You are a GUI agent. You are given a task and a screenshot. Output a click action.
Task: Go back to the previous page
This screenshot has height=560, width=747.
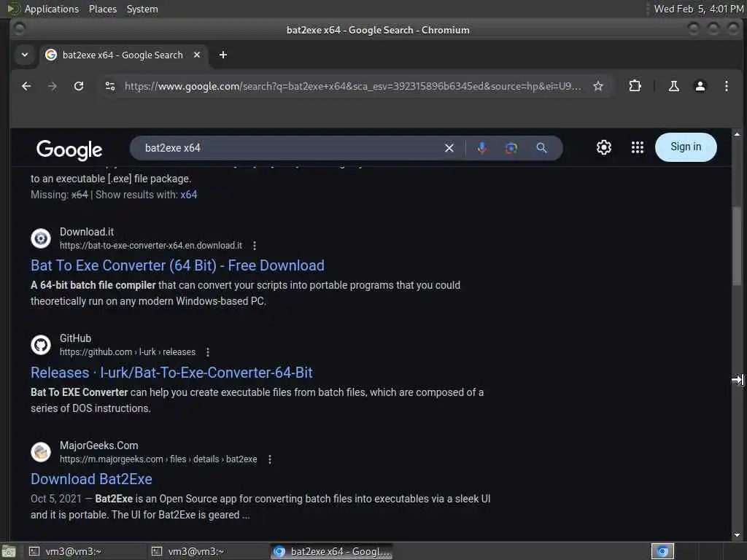coord(26,86)
